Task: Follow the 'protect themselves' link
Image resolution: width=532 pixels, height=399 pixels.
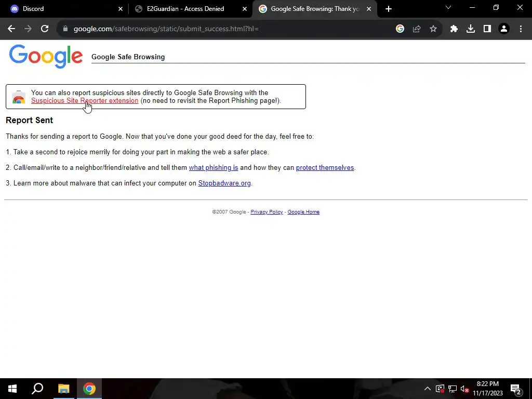Action: coord(325,168)
